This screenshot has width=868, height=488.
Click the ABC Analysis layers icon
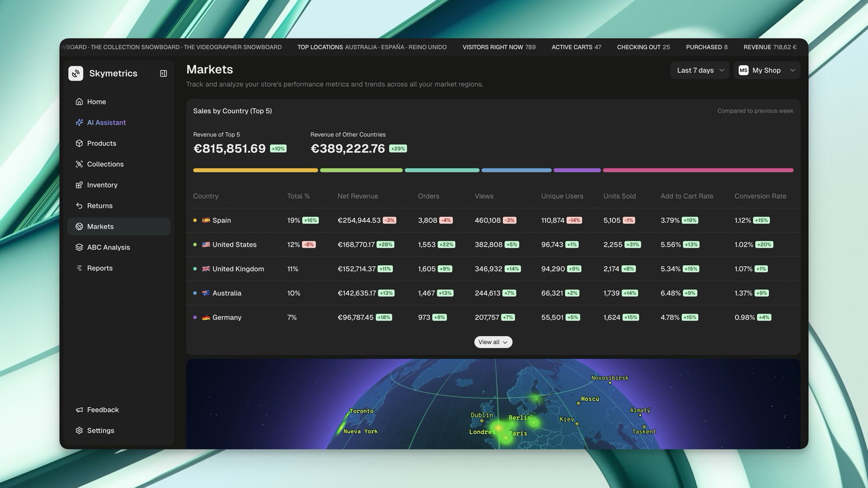[x=79, y=247]
